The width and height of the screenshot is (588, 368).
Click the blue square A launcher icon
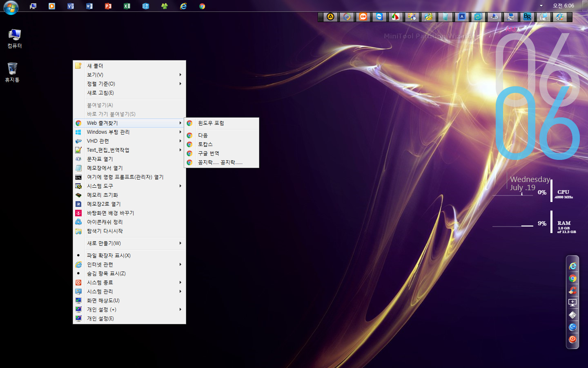coord(462,17)
